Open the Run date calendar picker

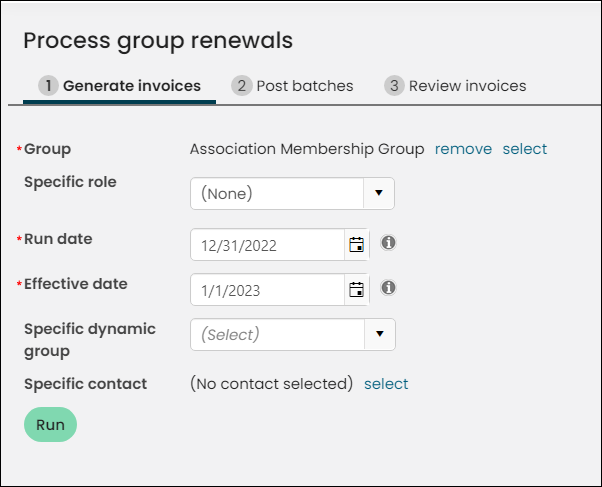357,245
